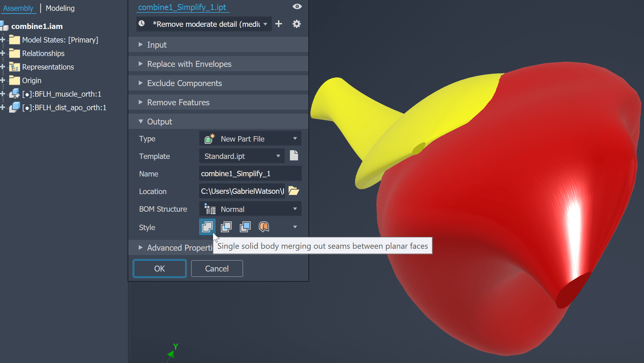Create a new template via document icon
Viewport: 644px width, 363px height.
click(294, 155)
